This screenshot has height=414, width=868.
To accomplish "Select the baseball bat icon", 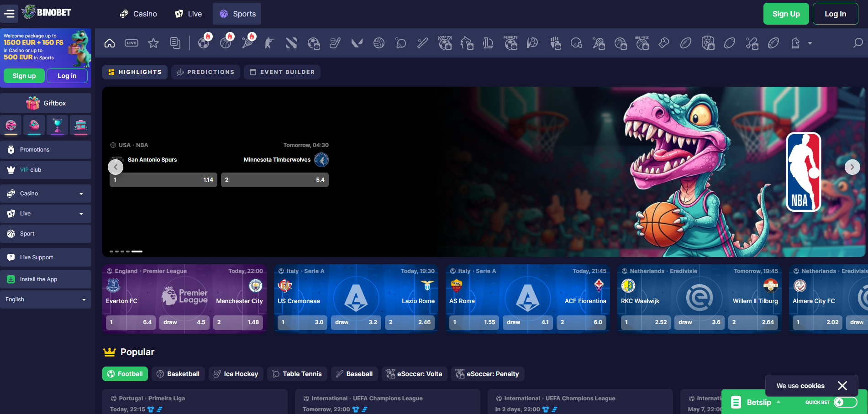I will click(423, 43).
